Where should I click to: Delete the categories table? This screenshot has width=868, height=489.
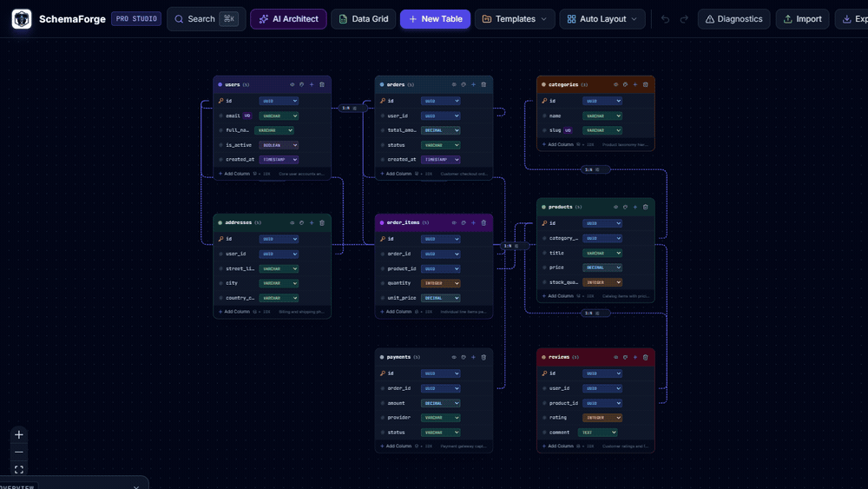tap(645, 85)
